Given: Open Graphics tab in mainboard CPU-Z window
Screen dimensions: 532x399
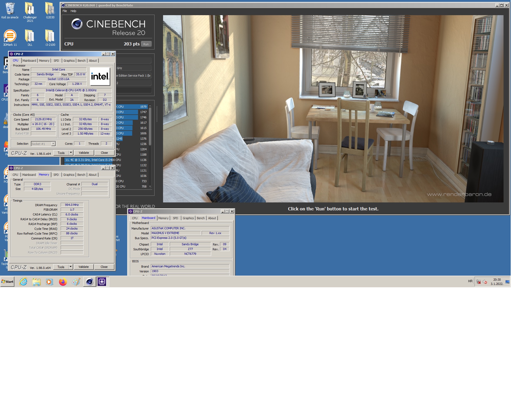Looking at the screenshot, I should pos(188,218).
